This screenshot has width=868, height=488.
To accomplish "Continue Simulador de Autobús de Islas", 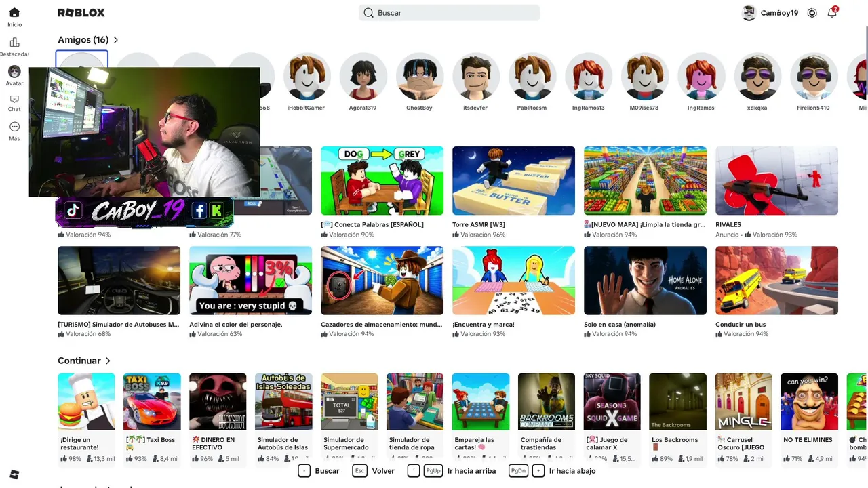I will click(283, 401).
